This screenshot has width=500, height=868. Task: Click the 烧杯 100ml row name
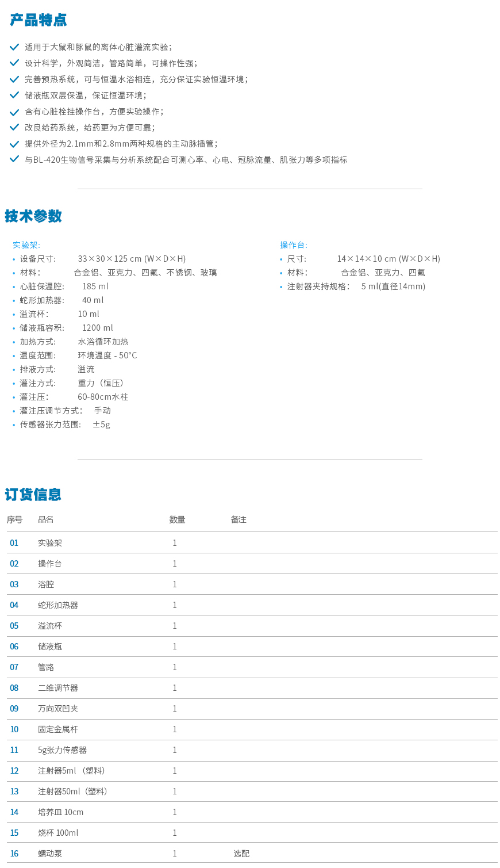(x=58, y=833)
